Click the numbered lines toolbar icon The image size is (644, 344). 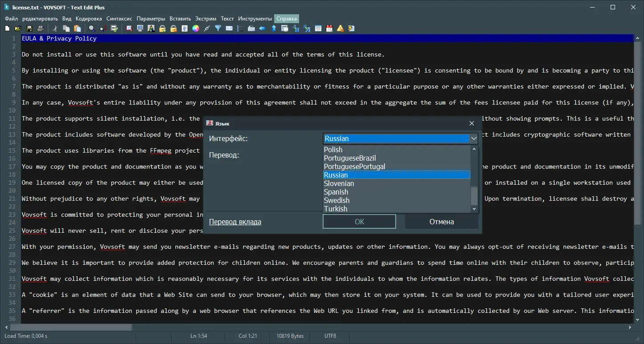240,28
